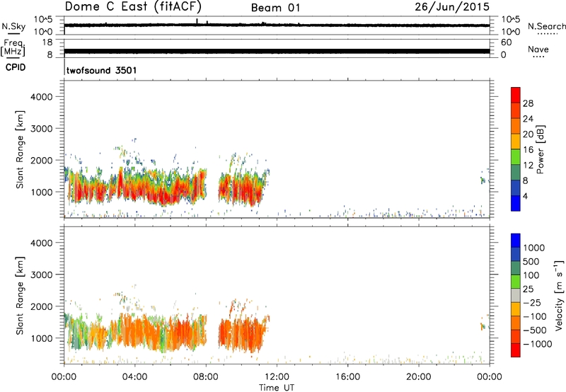566x392 pixels.
Task: Click the '04:00' time axis label
Action: point(134,377)
